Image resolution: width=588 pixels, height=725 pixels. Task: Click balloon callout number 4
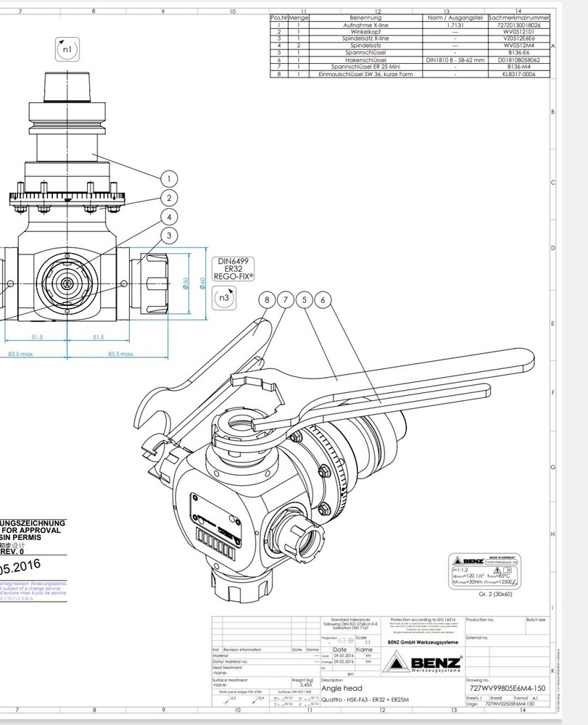[x=168, y=217]
